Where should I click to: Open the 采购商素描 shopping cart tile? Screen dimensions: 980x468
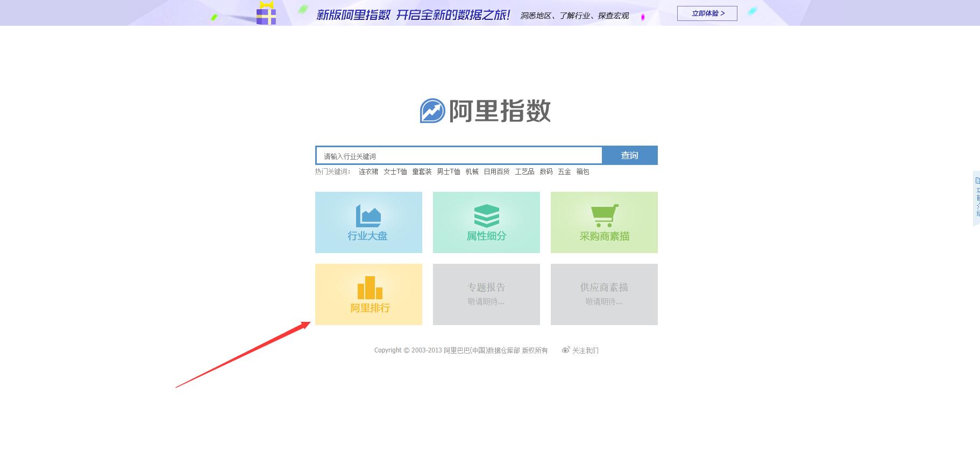[604, 222]
